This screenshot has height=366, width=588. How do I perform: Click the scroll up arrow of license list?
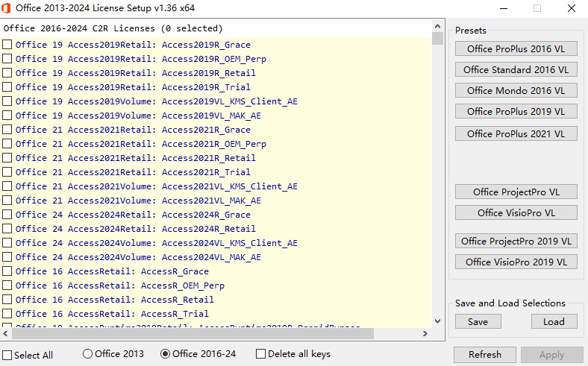[438, 25]
